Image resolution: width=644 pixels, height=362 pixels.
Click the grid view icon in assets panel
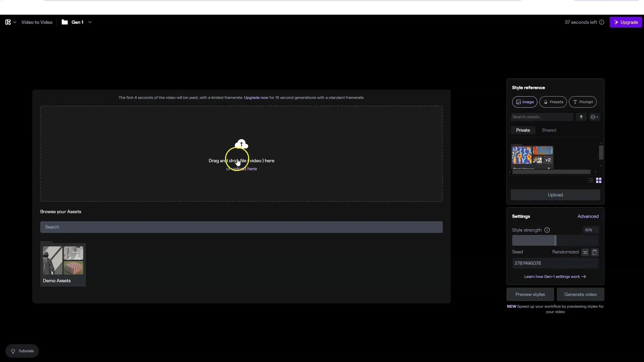point(598,180)
